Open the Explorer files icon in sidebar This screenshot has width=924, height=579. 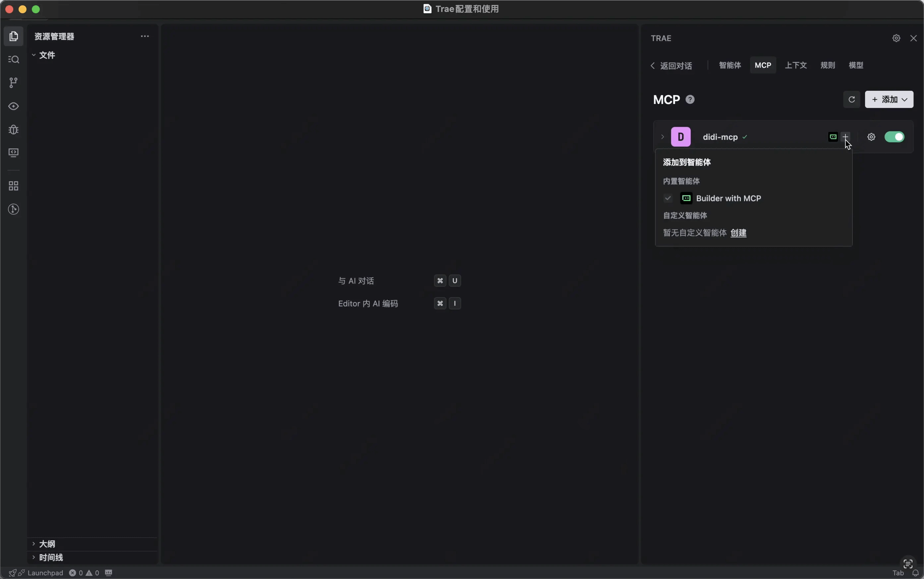(x=13, y=36)
